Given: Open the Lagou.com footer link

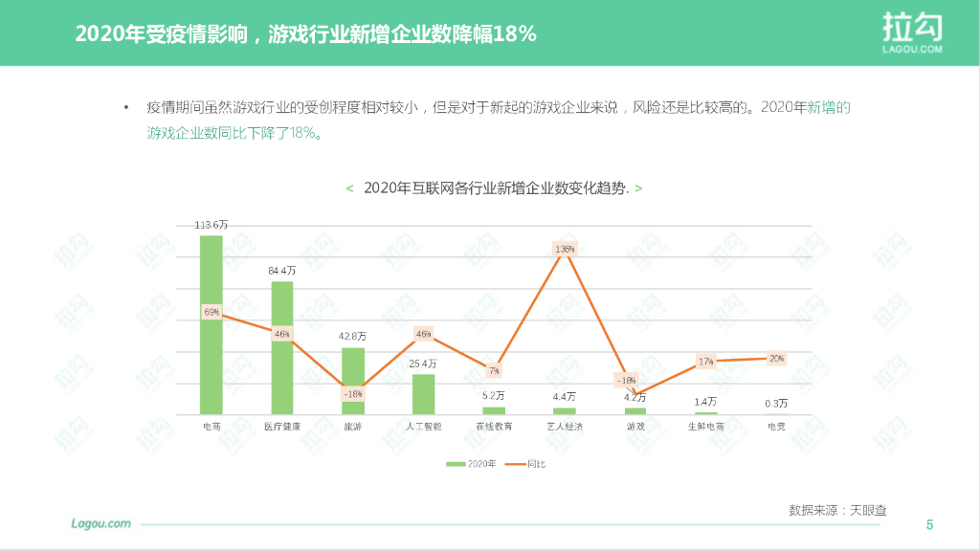Looking at the screenshot, I should click(100, 523).
